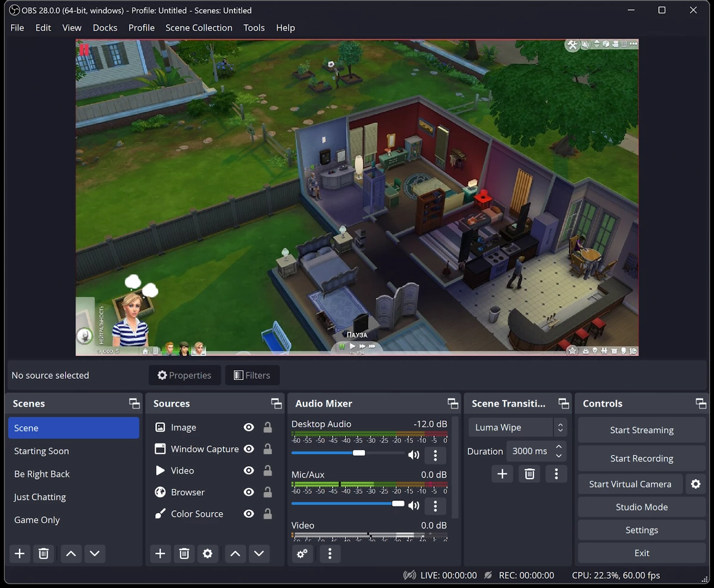This screenshot has width=714, height=588.
Task: Add a new scene with plus icon
Action: click(x=20, y=554)
